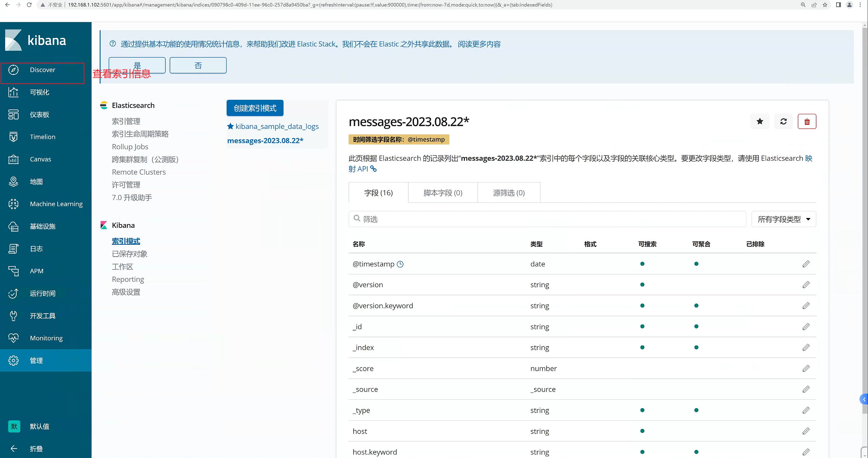This screenshot has width=868, height=458.
Task: Edit the _id field pencil icon
Action: pyautogui.click(x=806, y=326)
